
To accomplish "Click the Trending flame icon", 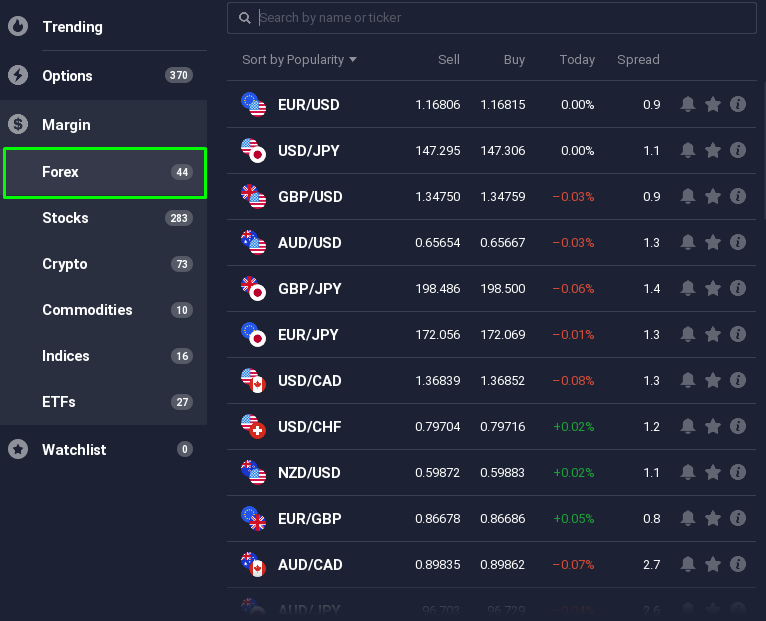I will [18, 27].
